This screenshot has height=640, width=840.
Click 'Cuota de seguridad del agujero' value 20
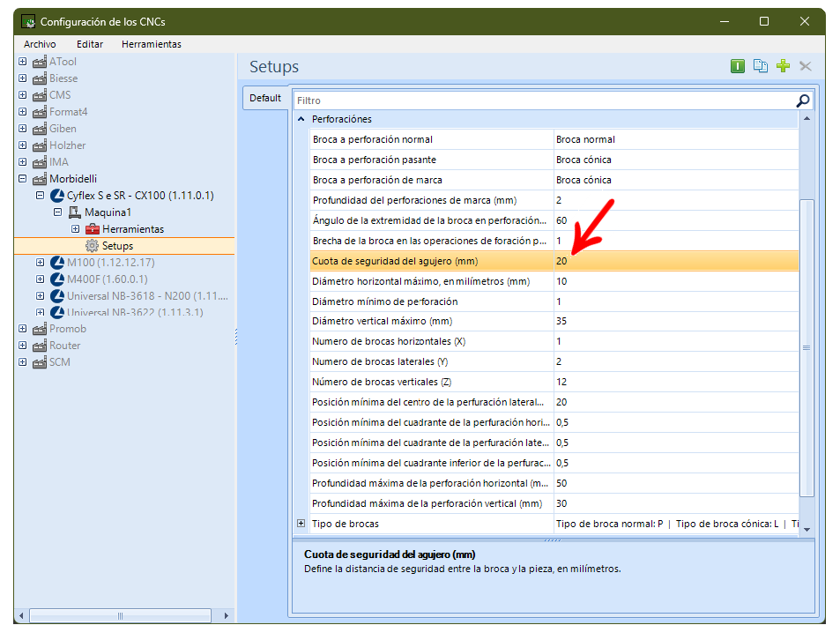pos(675,261)
